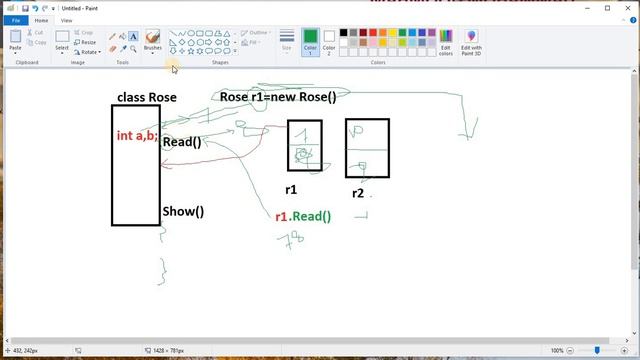The height and width of the screenshot is (360, 640).
Task: Open Edit with Paint 3D
Action: [x=471, y=42]
